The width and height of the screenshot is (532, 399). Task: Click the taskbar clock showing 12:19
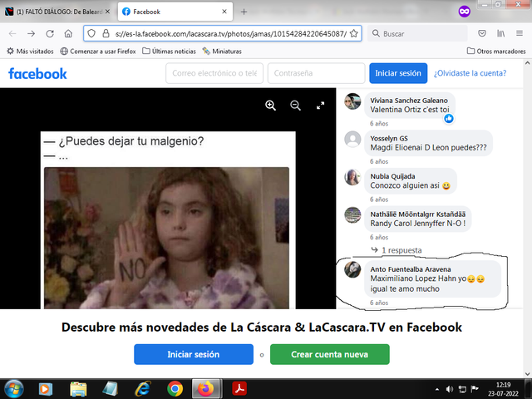(x=503, y=389)
